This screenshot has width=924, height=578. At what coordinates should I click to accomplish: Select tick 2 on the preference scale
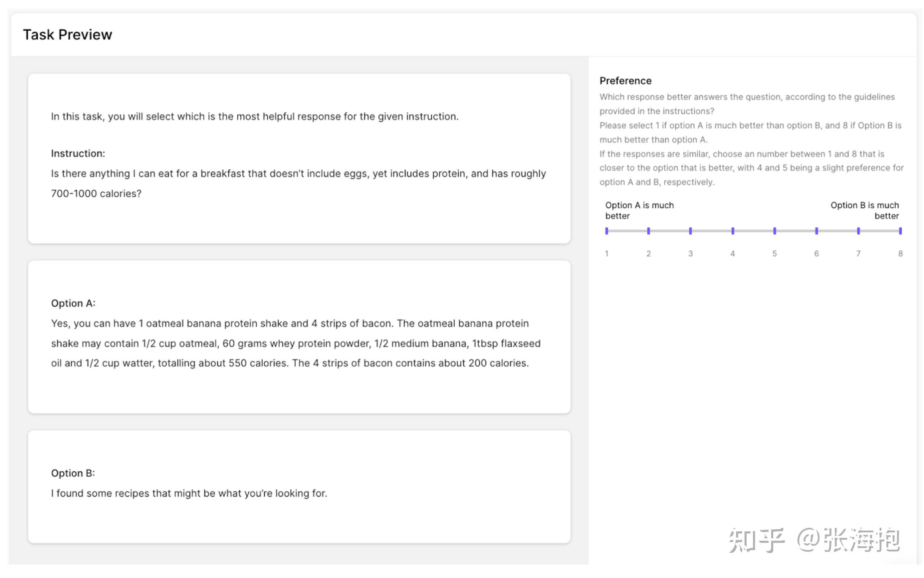pos(648,231)
